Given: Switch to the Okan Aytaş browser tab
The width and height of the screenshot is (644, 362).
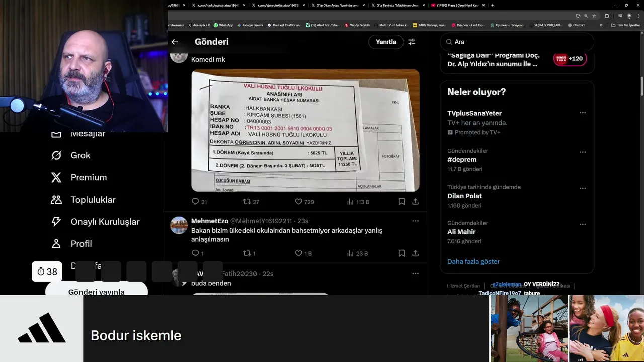Looking at the screenshot, I should [338, 5].
